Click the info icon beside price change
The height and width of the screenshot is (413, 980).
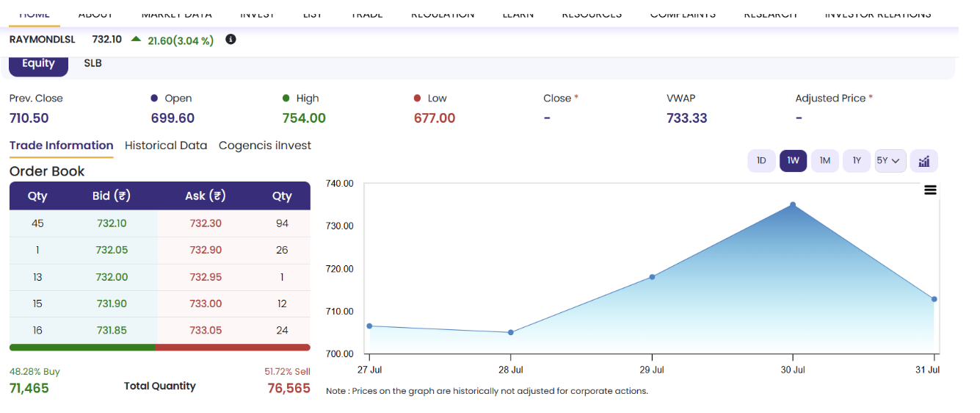coord(231,40)
